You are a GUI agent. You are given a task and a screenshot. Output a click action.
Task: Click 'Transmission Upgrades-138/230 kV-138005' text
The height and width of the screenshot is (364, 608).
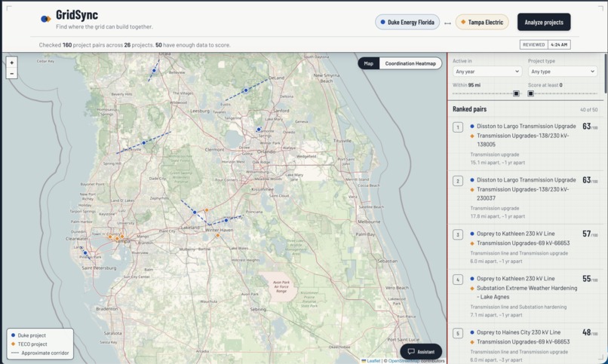(x=523, y=139)
